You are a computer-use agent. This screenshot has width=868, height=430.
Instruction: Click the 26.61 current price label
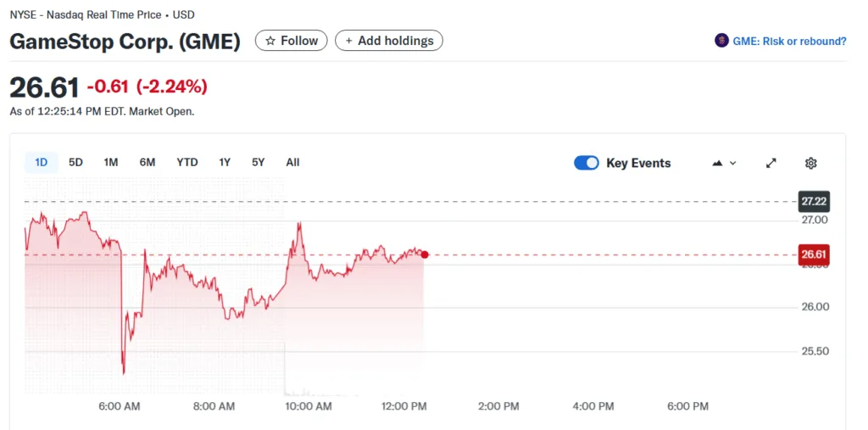(814, 254)
